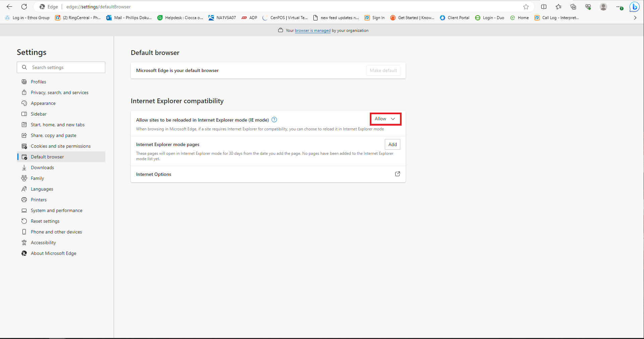Open 'Login - Duo' bookmark
This screenshot has width=644, height=339.
pos(489,18)
